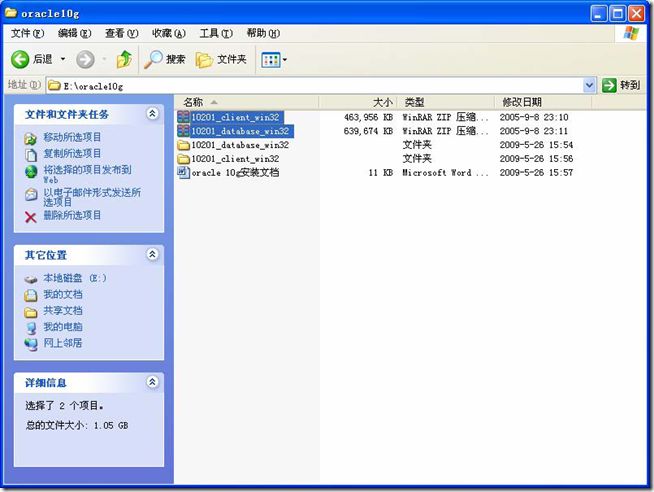Open the 收藏(A) menu
654x492 pixels.
point(169,33)
